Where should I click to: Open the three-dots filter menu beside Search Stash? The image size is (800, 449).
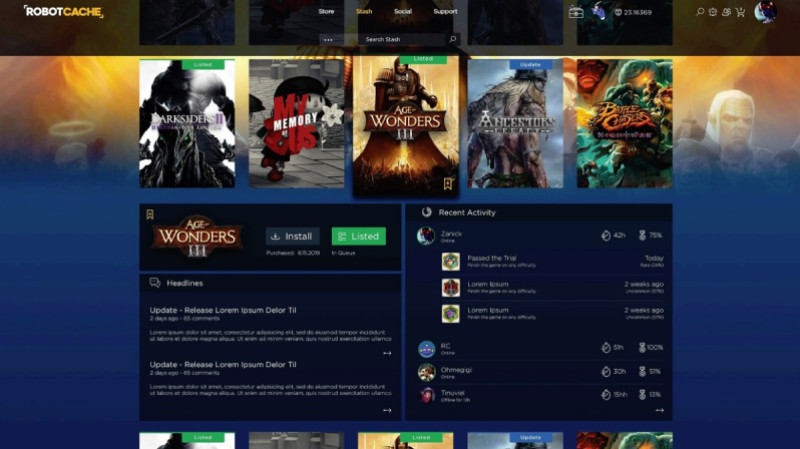tap(328, 39)
